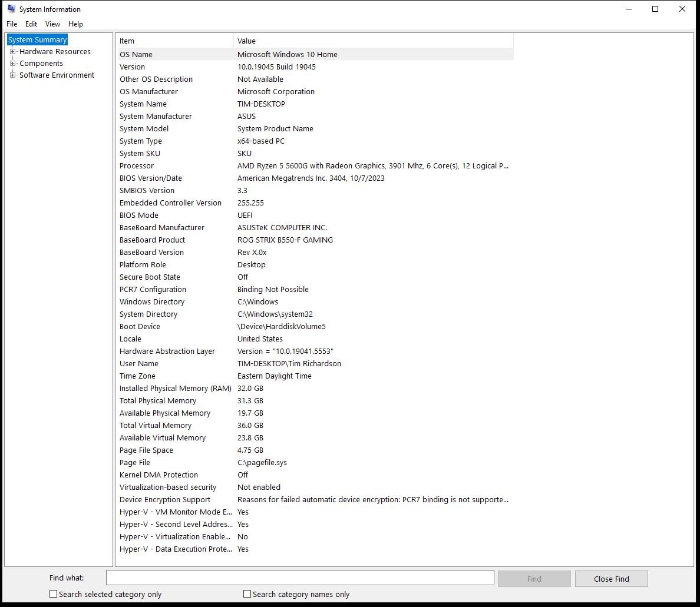Expand the Software Environment tree node
The image size is (700, 607).
coord(12,75)
